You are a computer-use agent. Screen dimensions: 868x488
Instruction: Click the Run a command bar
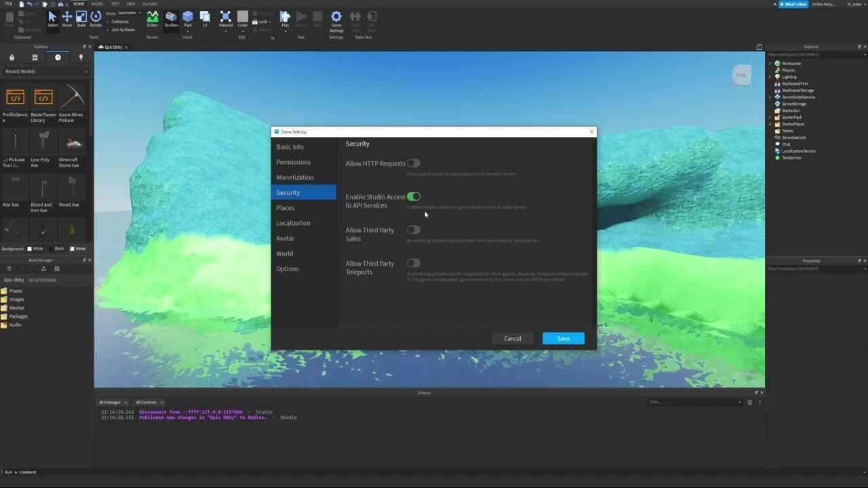[434, 472]
